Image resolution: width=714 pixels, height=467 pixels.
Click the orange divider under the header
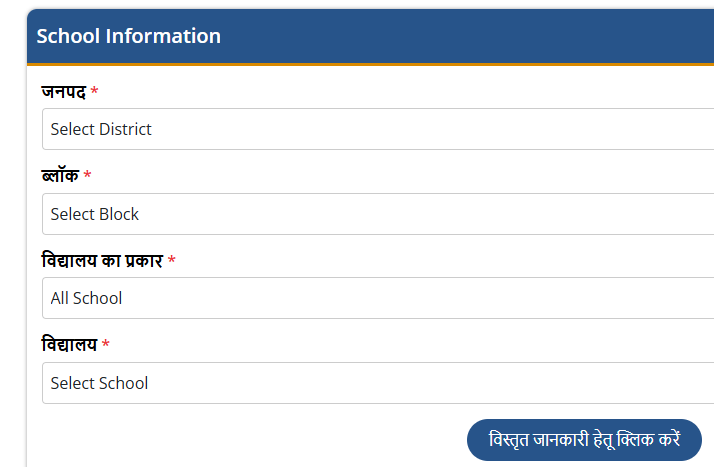pyautogui.click(x=370, y=65)
